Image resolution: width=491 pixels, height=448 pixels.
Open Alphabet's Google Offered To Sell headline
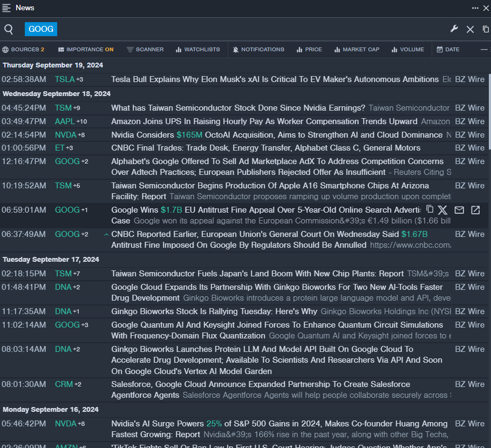[x=277, y=167]
